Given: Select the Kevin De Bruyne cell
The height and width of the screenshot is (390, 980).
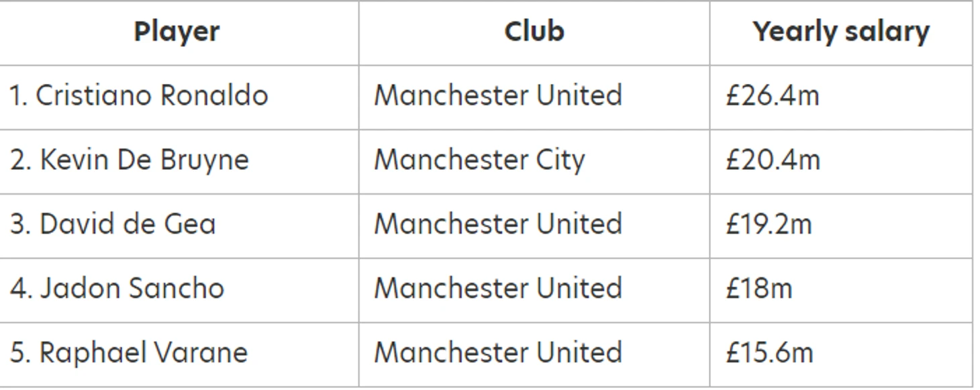Looking at the screenshot, I should coord(129,160).
